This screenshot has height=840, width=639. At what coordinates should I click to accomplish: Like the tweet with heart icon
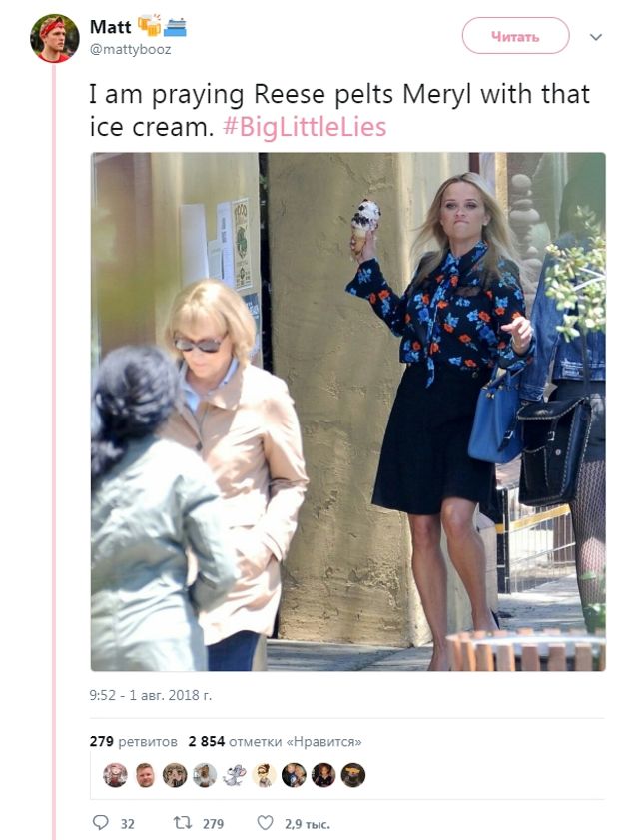click(266, 822)
